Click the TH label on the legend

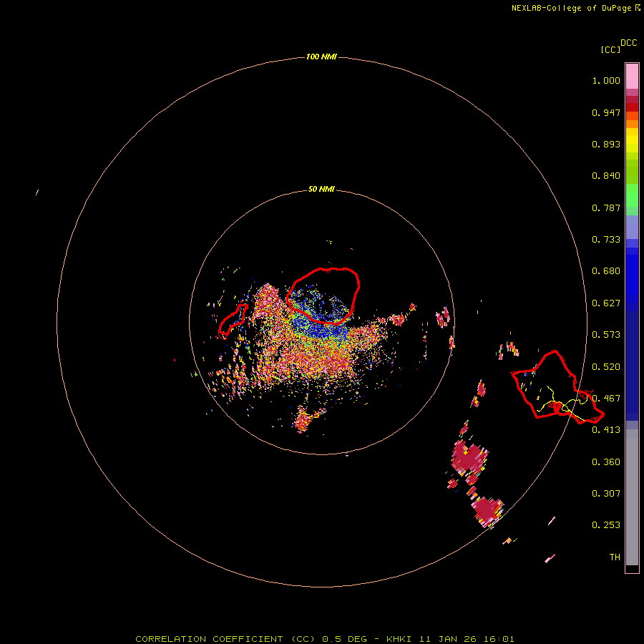click(615, 557)
